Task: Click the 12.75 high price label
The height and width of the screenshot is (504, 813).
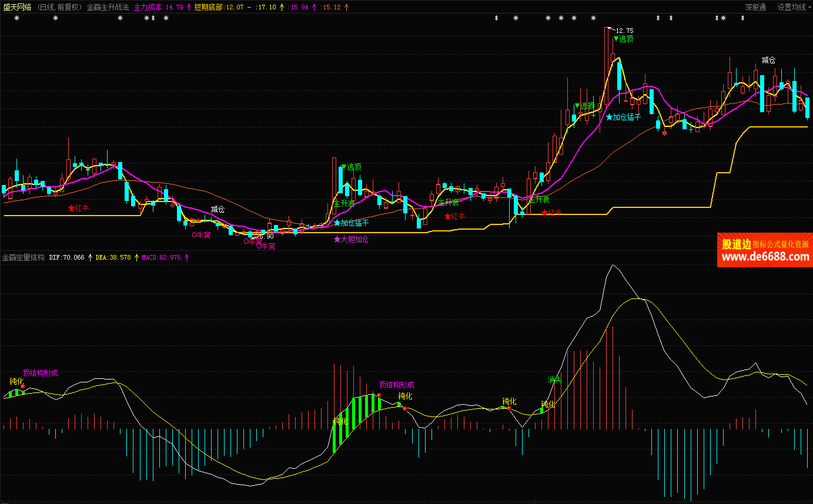Action: click(624, 31)
